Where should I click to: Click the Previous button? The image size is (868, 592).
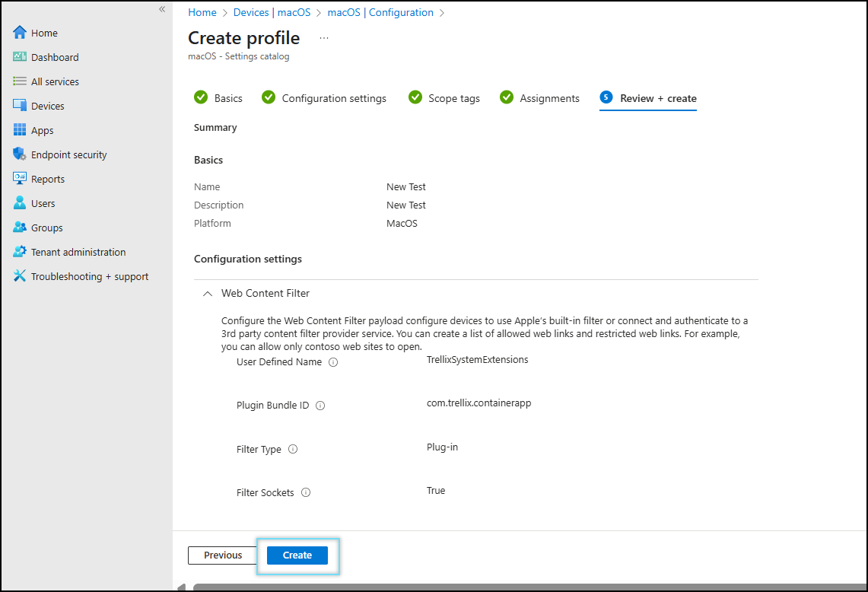click(x=223, y=555)
